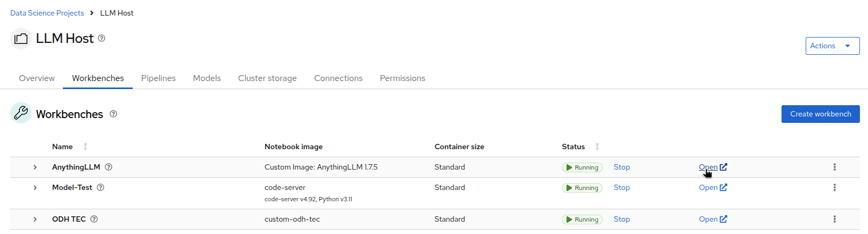Click help icon beside Workbenches heading
Screen dimensions: 868x234
tap(113, 114)
